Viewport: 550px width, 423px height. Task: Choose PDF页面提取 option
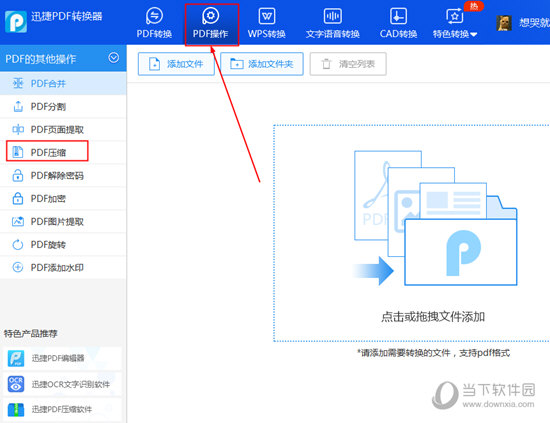(63, 129)
